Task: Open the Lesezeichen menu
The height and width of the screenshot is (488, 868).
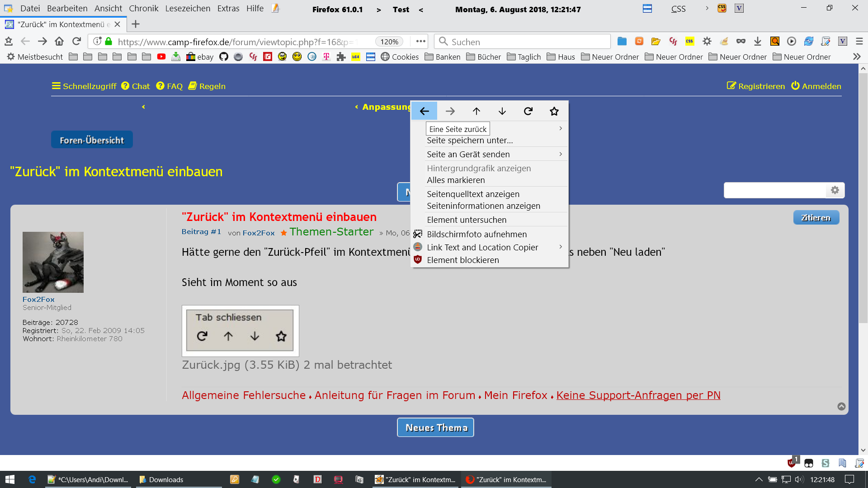Action: pyautogui.click(x=188, y=9)
